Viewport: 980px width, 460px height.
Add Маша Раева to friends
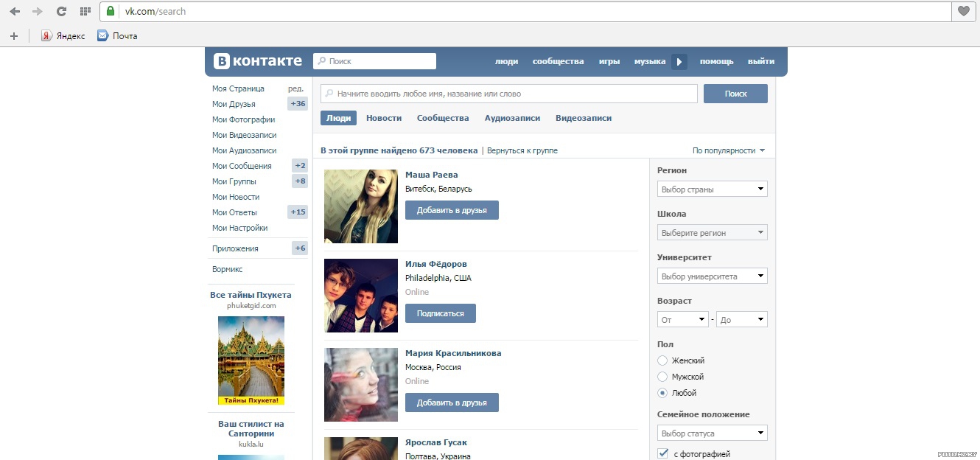[x=452, y=210]
